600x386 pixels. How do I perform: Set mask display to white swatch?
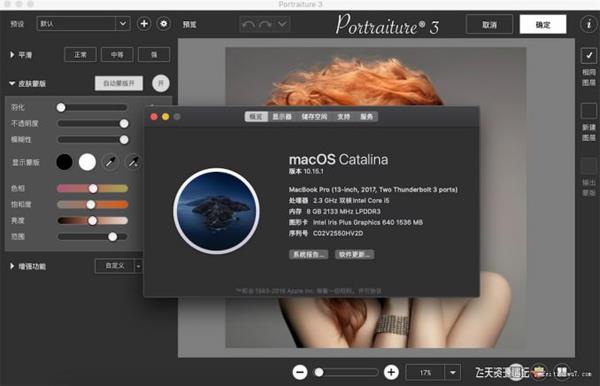pyautogui.click(x=87, y=162)
